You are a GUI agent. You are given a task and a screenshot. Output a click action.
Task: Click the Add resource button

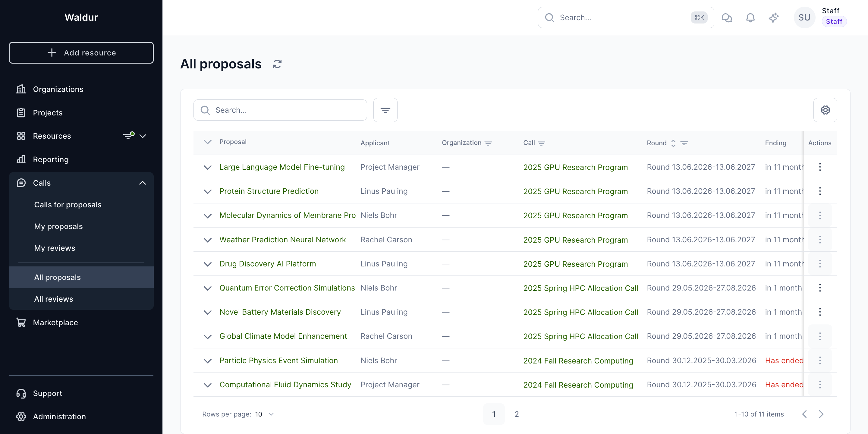coord(81,52)
